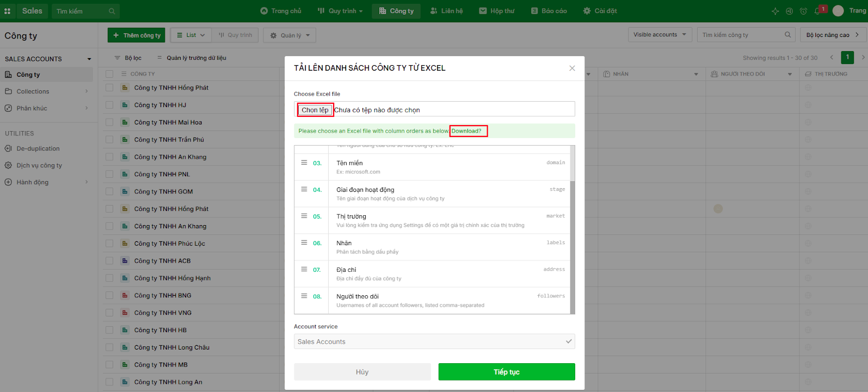868x392 pixels.
Task: Click drag handle of Nhãn field
Action: [x=304, y=242]
